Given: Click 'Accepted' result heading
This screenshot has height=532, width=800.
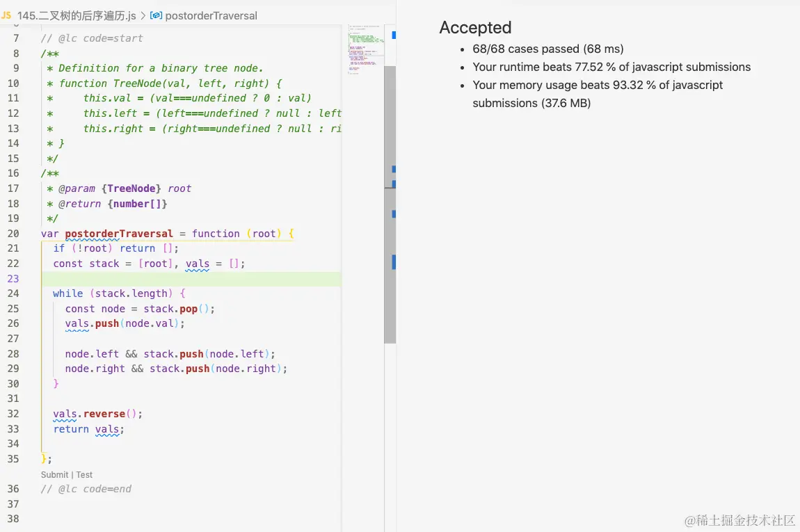Looking at the screenshot, I should pos(475,28).
